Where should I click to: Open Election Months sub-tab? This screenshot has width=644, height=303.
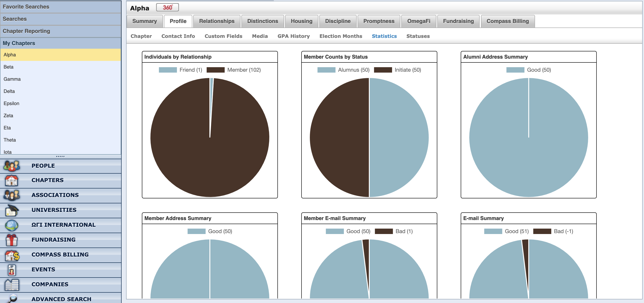[341, 36]
